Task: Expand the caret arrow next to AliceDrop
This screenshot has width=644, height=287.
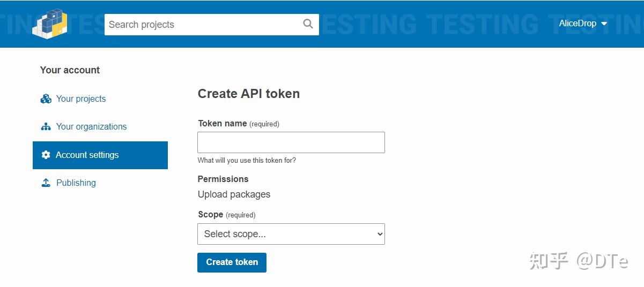Action: coord(604,24)
